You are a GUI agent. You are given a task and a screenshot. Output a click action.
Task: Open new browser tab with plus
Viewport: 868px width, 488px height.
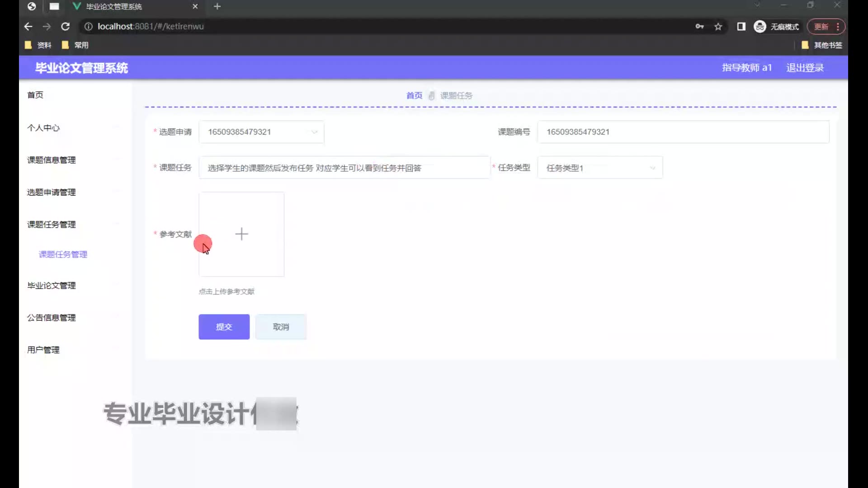pyautogui.click(x=217, y=6)
